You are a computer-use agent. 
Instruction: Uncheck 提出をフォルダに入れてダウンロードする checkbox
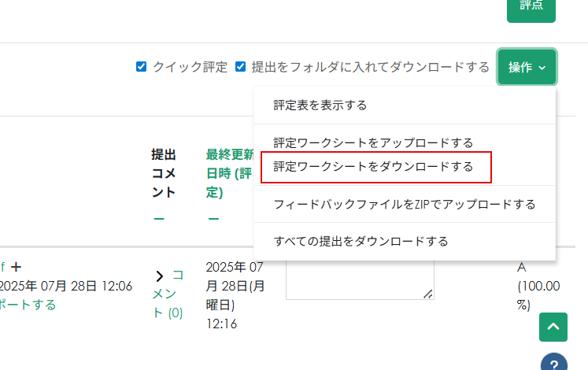[240, 67]
